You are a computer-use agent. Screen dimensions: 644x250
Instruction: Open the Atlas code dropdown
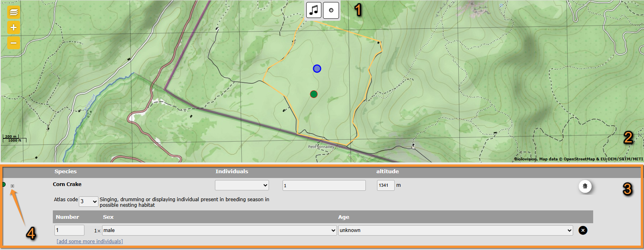tap(88, 202)
